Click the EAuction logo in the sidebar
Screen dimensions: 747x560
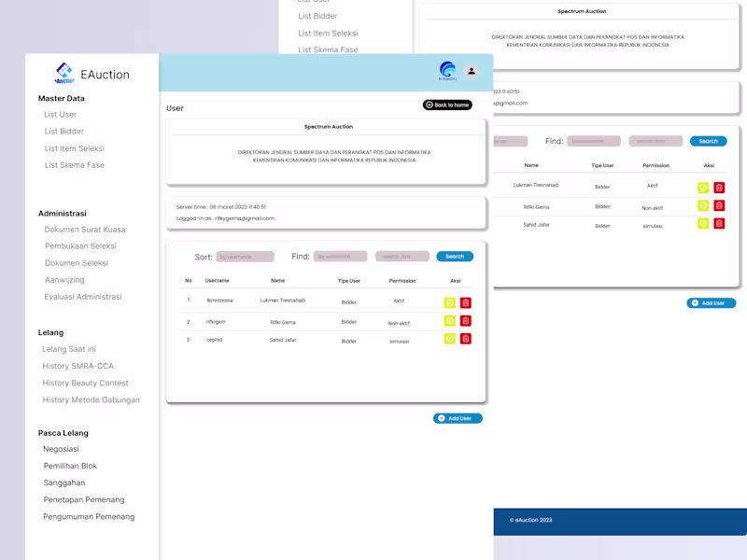tap(65, 72)
